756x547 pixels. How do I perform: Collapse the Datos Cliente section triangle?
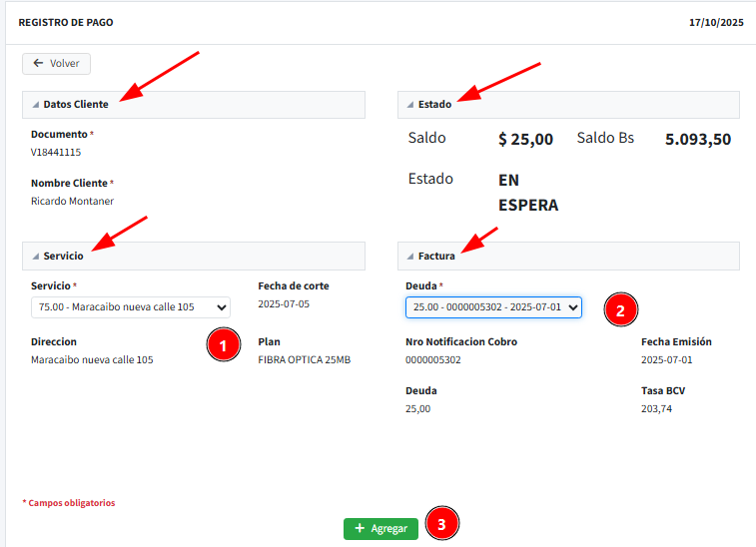(x=36, y=105)
